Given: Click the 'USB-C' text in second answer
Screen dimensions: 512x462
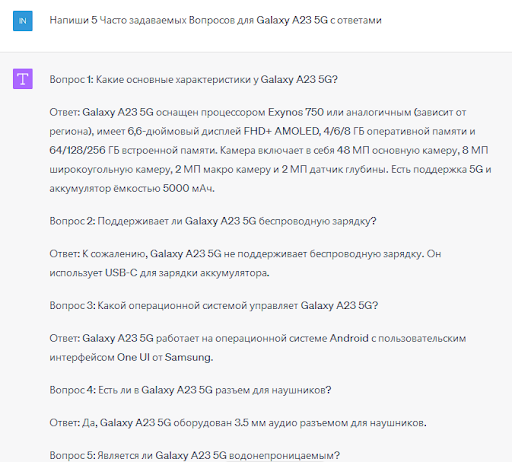Looking at the screenshot, I should (x=121, y=273).
